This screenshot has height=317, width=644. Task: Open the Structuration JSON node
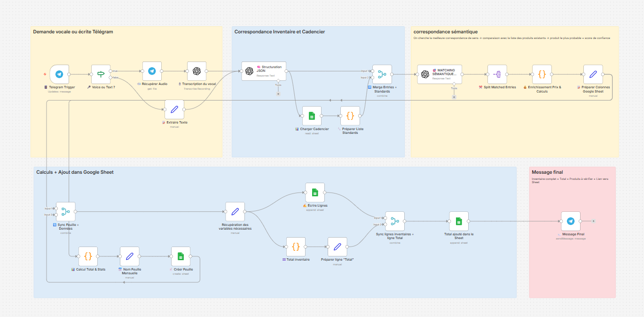pos(264,71)
